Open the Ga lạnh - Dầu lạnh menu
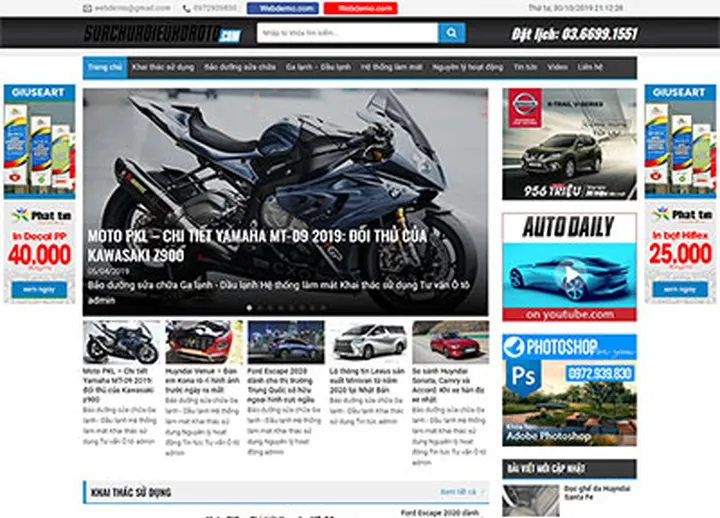This screenshot has width=720, height=518. [x=318, y=67]
